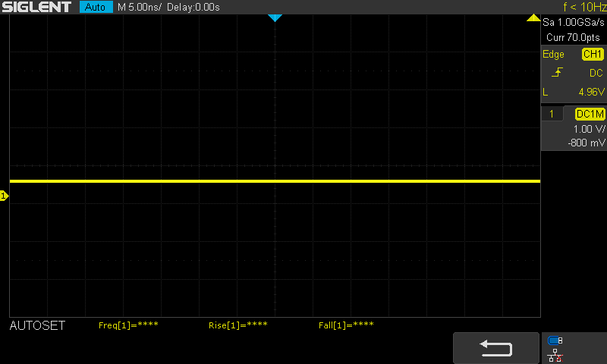Click the DC1M coupling badge
Screen dimensions: 607x364
pos(590,114)
